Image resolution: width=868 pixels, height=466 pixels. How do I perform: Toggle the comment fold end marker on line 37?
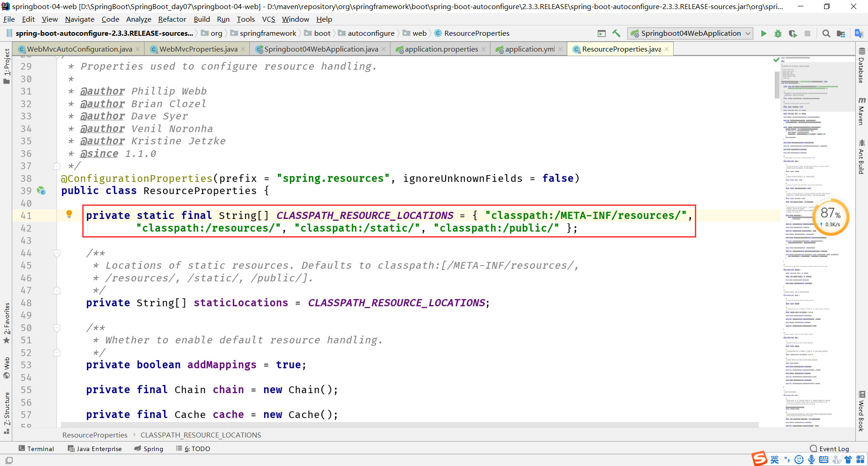pyautogui.click(x=57, y=166)
